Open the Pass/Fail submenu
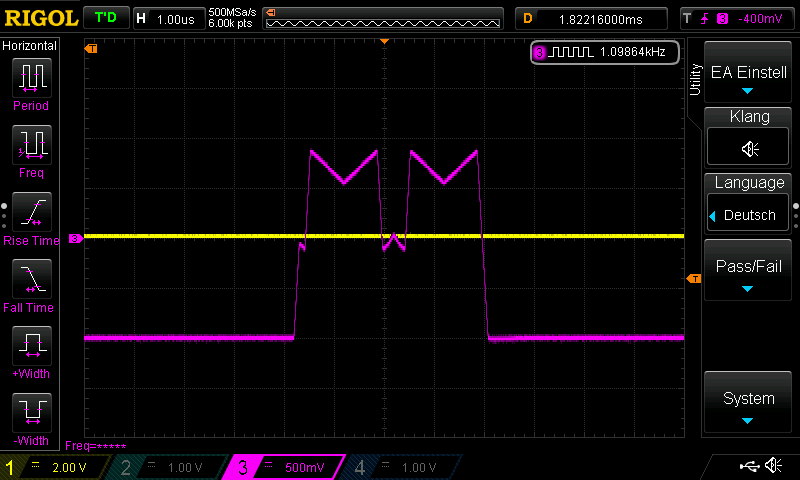The image size is (800, 480). [x=748, y=270]
